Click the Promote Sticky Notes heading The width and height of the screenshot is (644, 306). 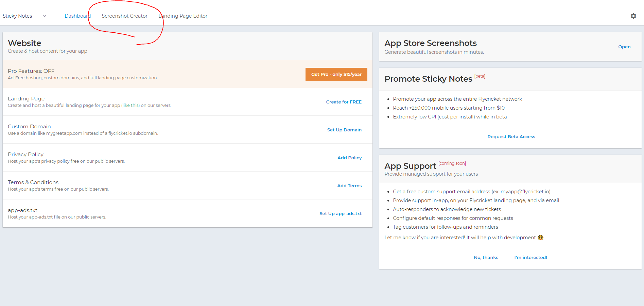428,79
